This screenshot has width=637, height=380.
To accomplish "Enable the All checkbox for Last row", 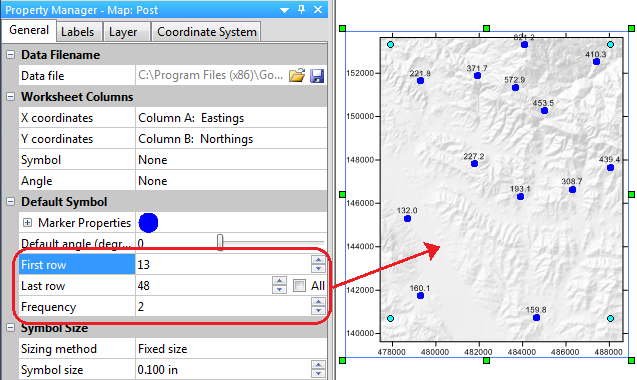I will click(299, 286).
